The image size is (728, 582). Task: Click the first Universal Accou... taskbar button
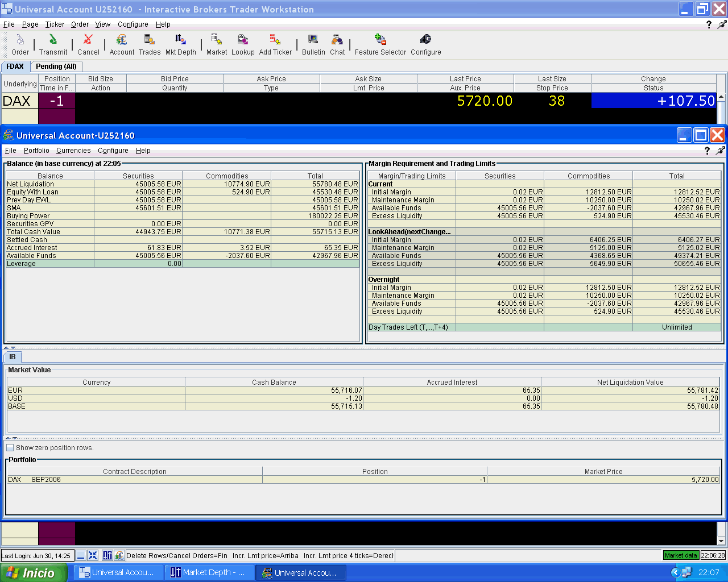click(118, 573)
